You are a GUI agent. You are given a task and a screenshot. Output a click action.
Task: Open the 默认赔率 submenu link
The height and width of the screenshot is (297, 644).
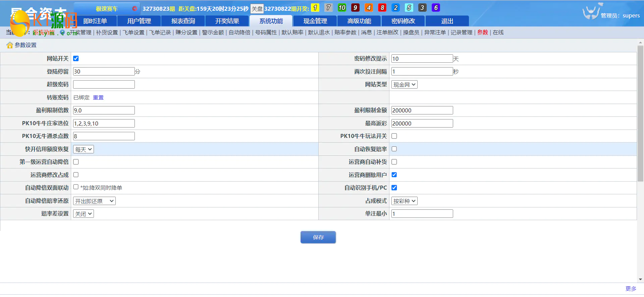292,33
